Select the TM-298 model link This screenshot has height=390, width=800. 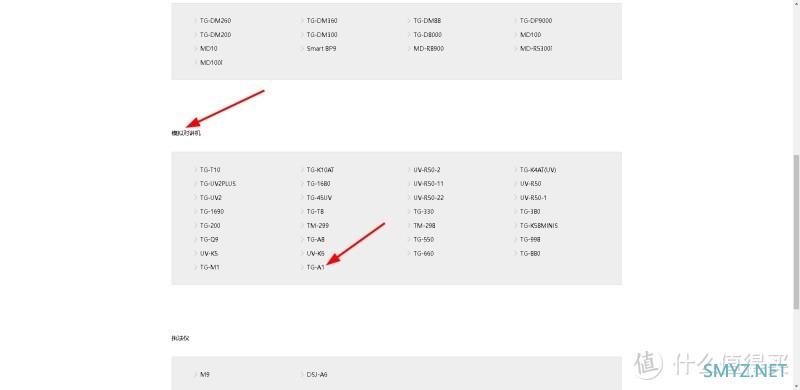pyautogui.click(x=424, y=226)
